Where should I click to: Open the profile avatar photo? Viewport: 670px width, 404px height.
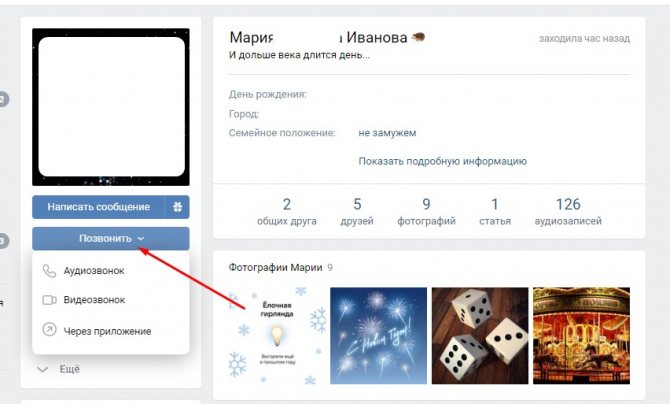click(111, 107)
